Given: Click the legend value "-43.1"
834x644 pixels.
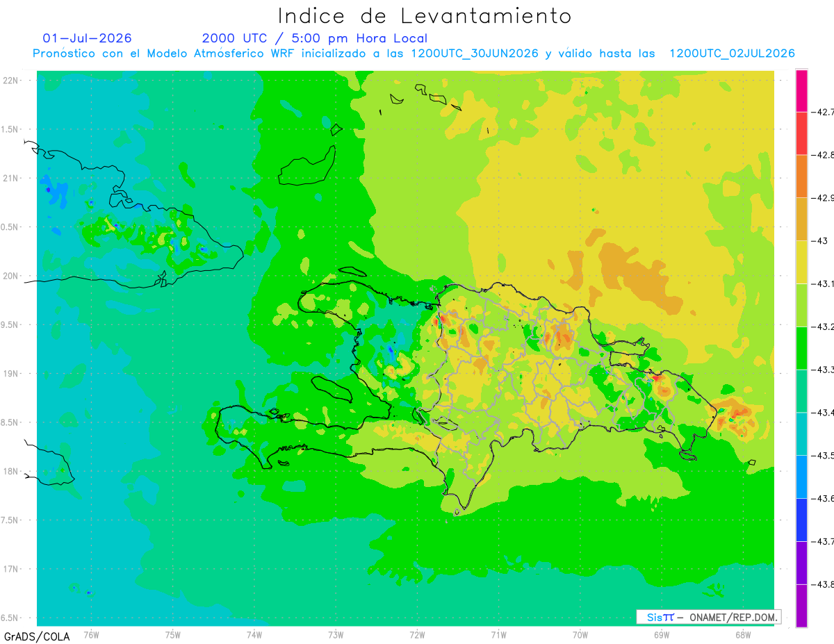Looking at the screenshot, I should click(824, 283).
